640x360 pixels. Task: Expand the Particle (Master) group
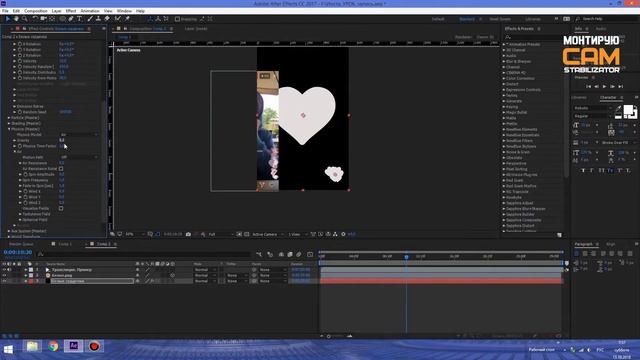point(9,118)
